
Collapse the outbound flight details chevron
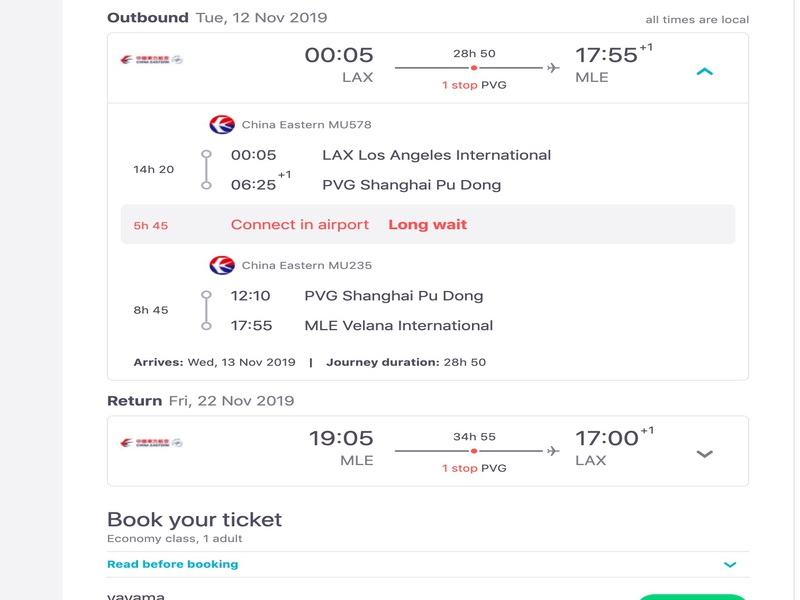[704, 71]
